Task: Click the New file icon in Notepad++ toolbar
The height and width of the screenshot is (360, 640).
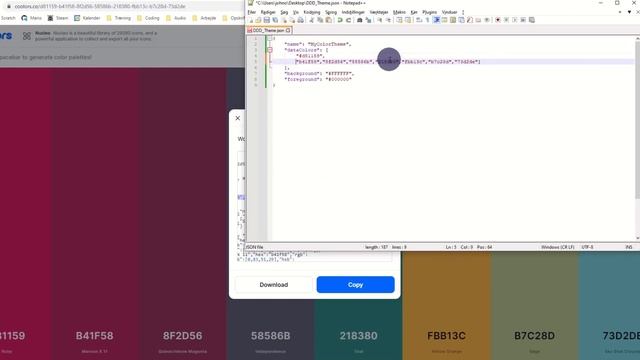Action: 251,20
